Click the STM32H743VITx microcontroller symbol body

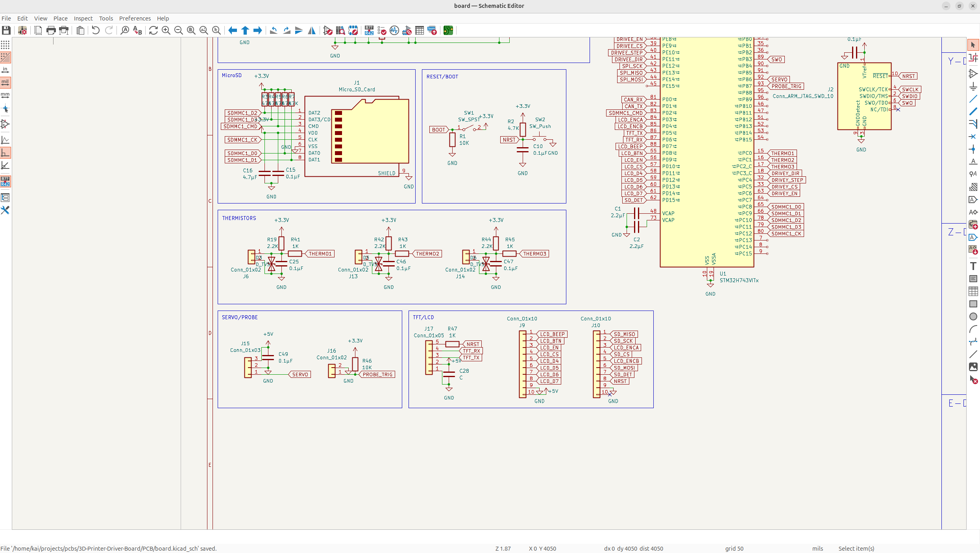pyautogui.click(x=707, y=157)
